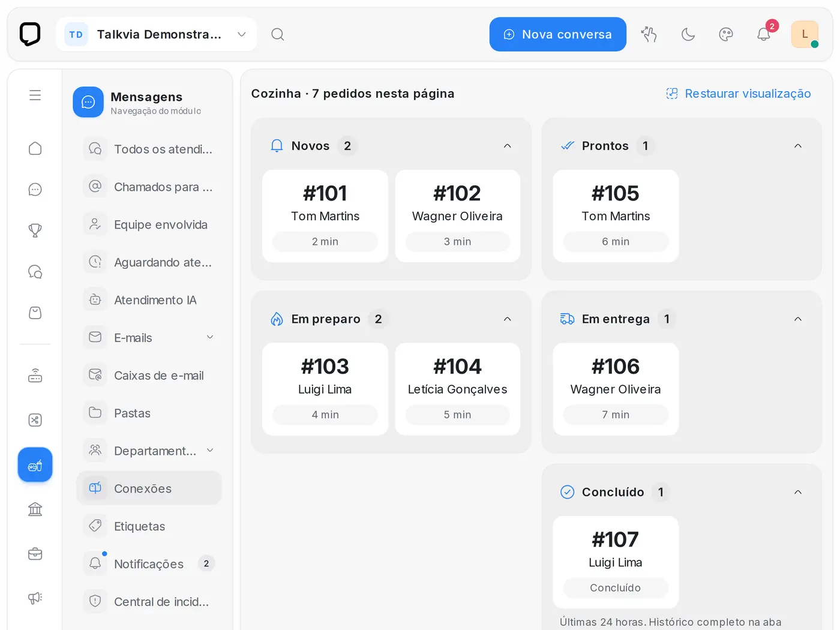Click Restaurar visualização link
This screenshot has height=630, width=840.
pos(739,94)
